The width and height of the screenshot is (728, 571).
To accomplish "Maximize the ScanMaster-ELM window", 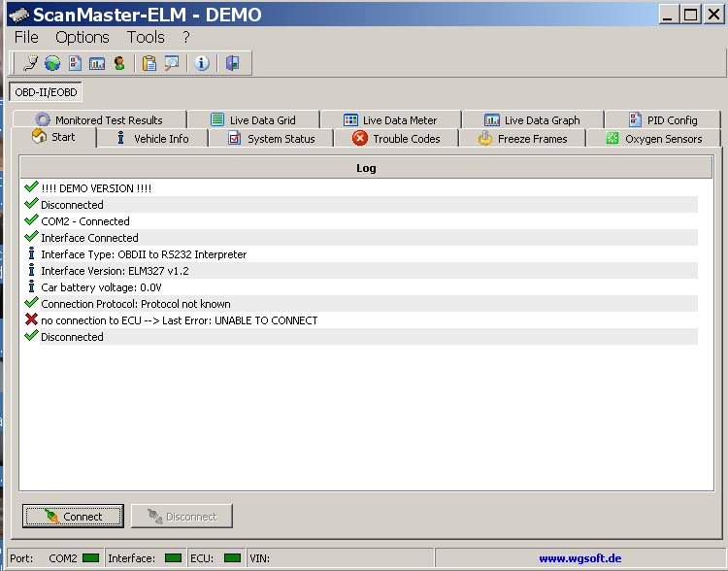I will coord(690,15).
